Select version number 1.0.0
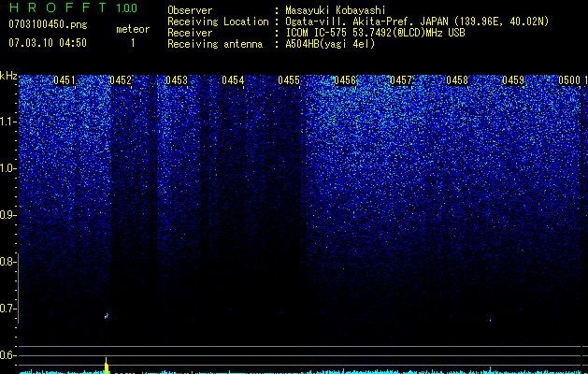This screenshot has height=374, width=588. point(126,7)
